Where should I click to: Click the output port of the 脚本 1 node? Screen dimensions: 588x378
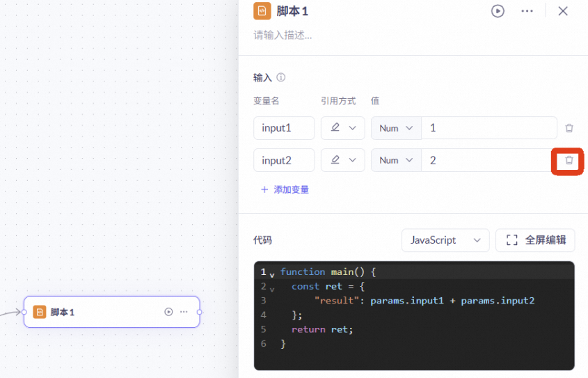coord(200,312)
